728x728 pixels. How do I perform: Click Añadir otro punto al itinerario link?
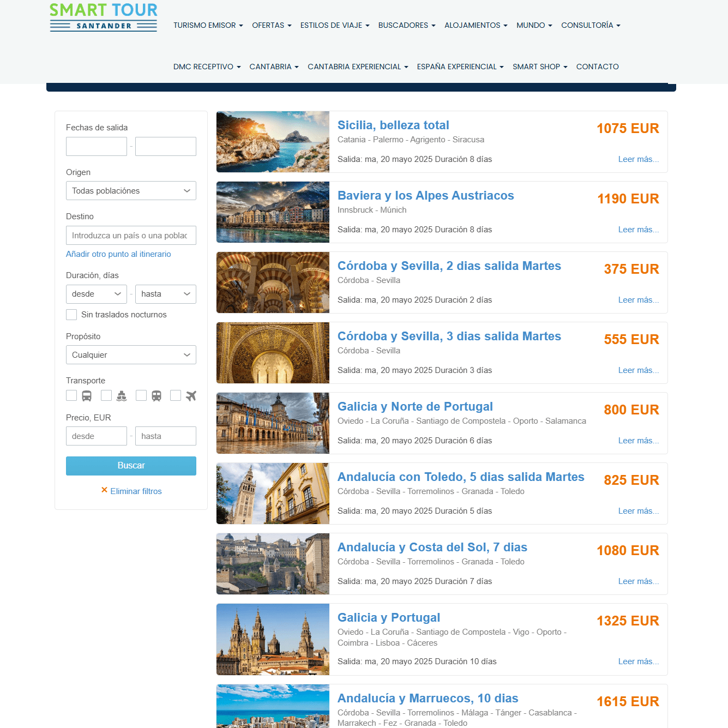point(118,254)
